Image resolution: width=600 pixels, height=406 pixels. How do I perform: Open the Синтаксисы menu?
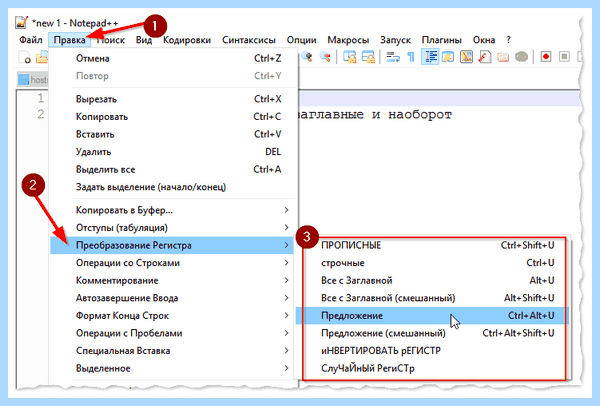[249, 40]
